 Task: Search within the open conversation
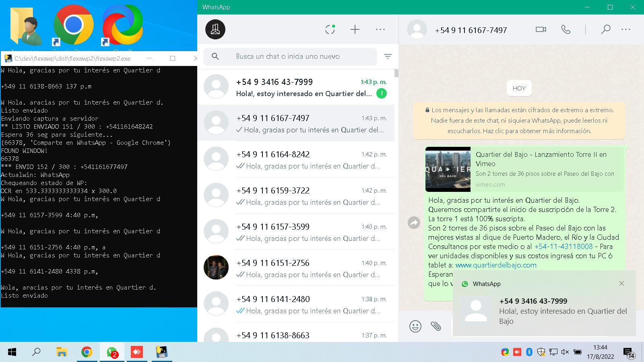pos(606,29)
